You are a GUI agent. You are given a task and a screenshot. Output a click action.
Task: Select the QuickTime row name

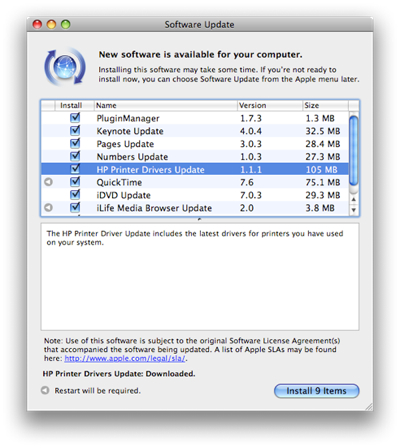click(119, 182)
